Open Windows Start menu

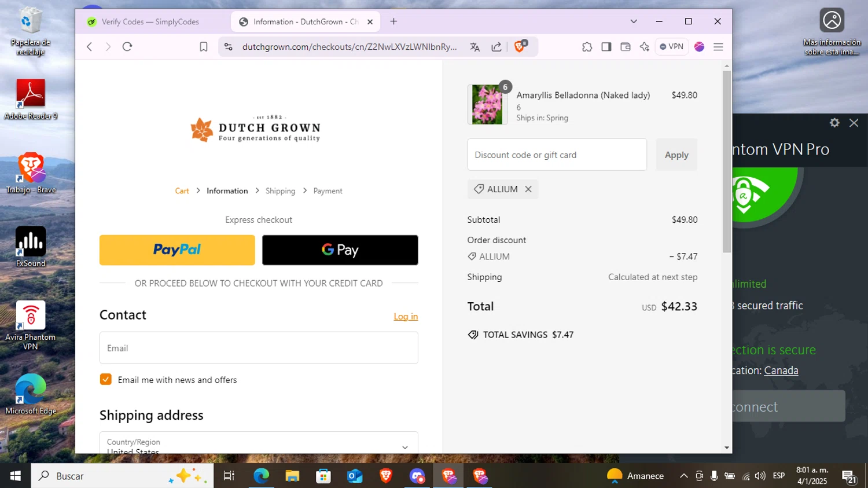[x=16, y=476]
